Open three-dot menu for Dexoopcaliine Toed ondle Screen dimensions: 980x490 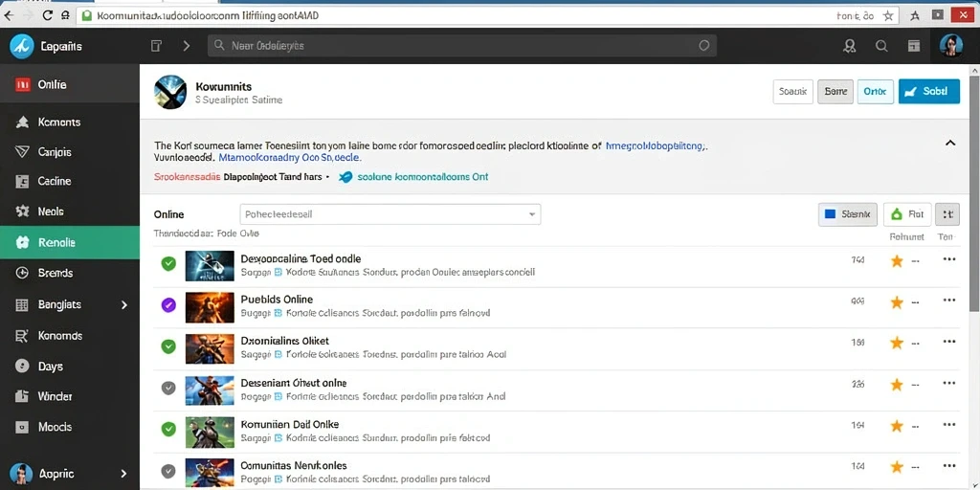click(948, 259)
